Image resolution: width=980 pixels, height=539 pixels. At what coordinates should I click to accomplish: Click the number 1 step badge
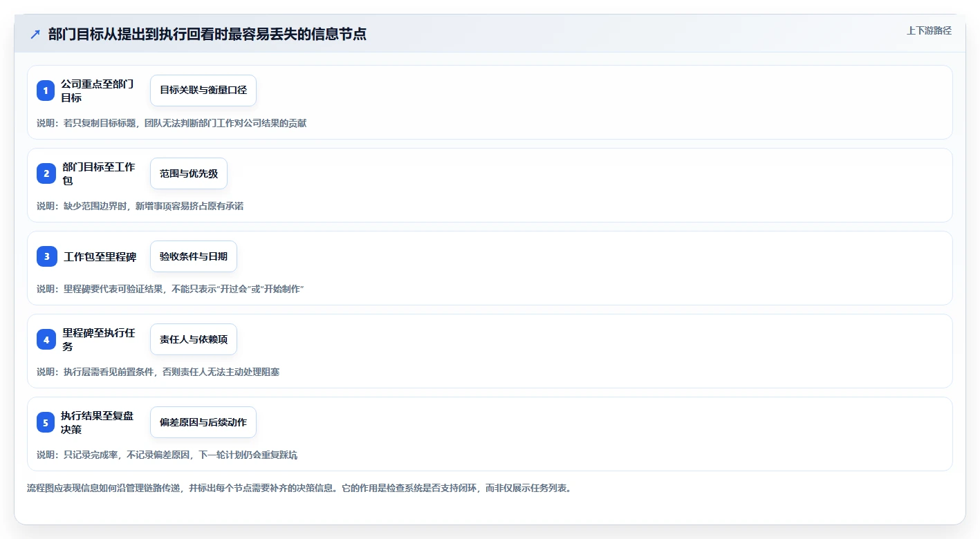click(x=46, y=91)
